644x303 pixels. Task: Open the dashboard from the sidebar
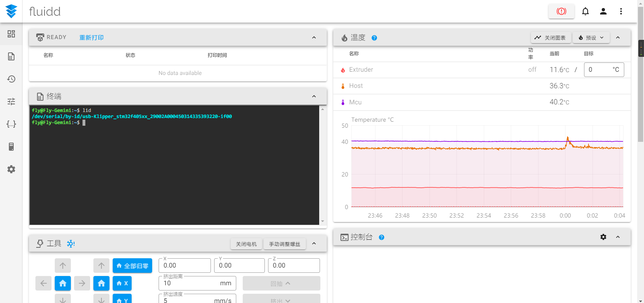click(11, 34)
